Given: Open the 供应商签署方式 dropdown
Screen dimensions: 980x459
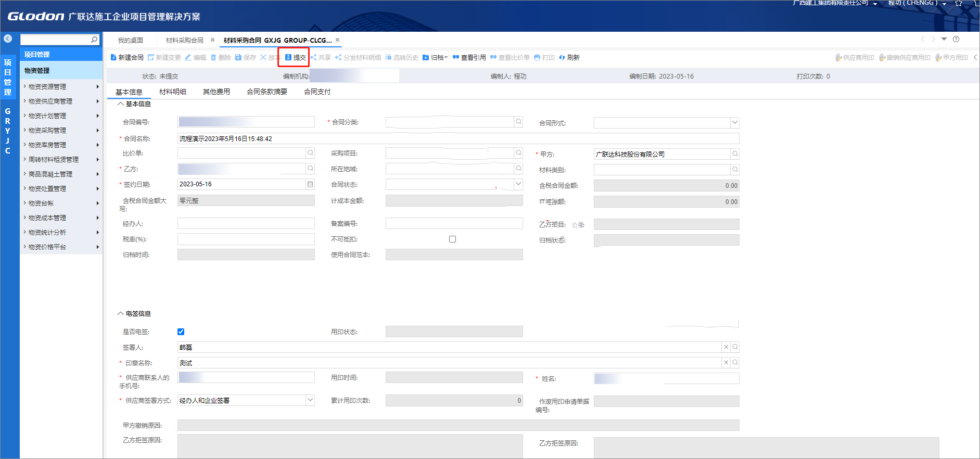Looking at the screenshot, I should pos(310,400).
